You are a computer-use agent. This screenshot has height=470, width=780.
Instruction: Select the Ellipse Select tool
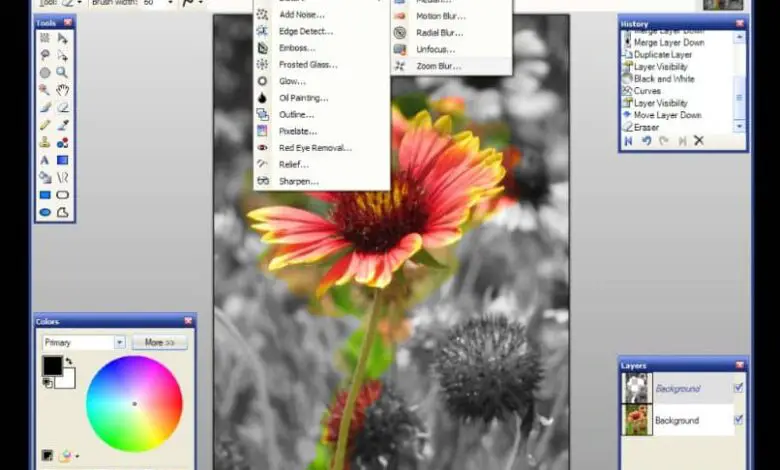coord(45,73)
